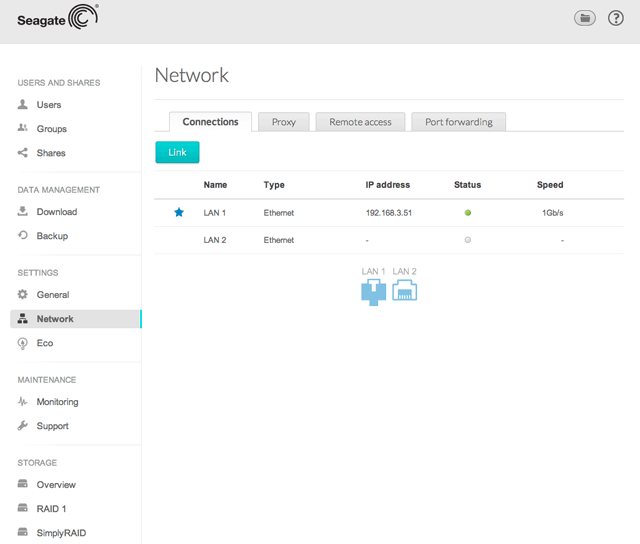Image resolution: width=640 pixels, height=544 pixels.
Task: Open the Shares page
Action: (50, 153)
